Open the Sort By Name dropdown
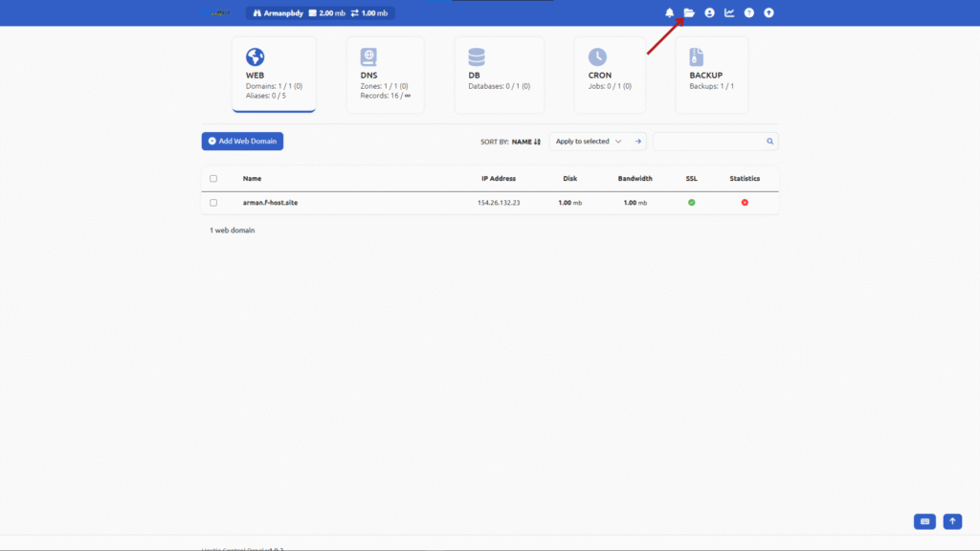Viewport: 980px width, 551px height. click(525, 142)
